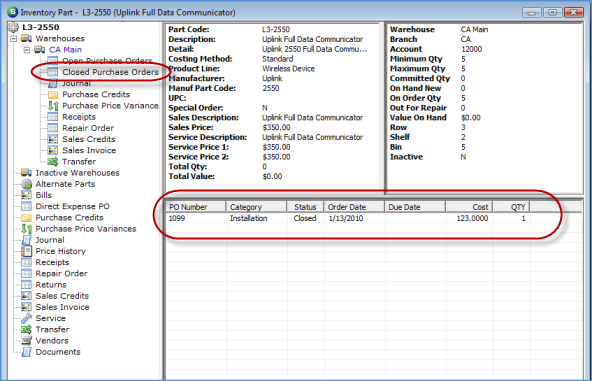
Task: Open the root-level Sales Credits node
Action: pos(62,296)
